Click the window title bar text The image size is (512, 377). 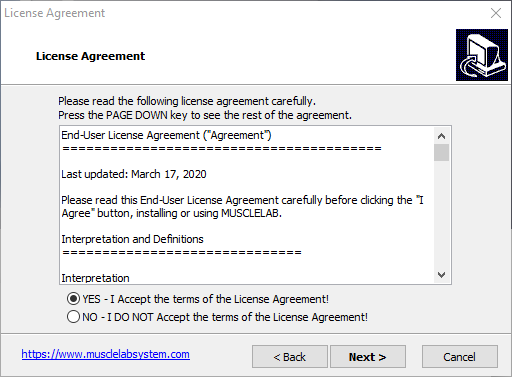54,13
